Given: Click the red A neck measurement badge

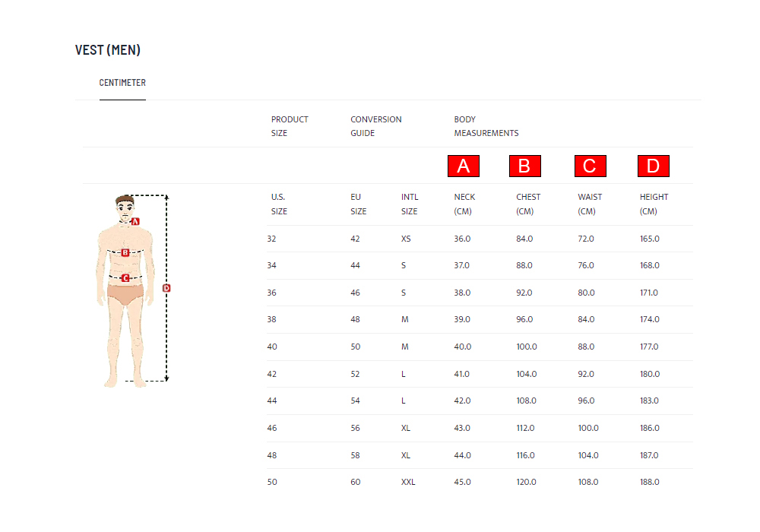Looking at the screenshot, I should click(464, 166).
